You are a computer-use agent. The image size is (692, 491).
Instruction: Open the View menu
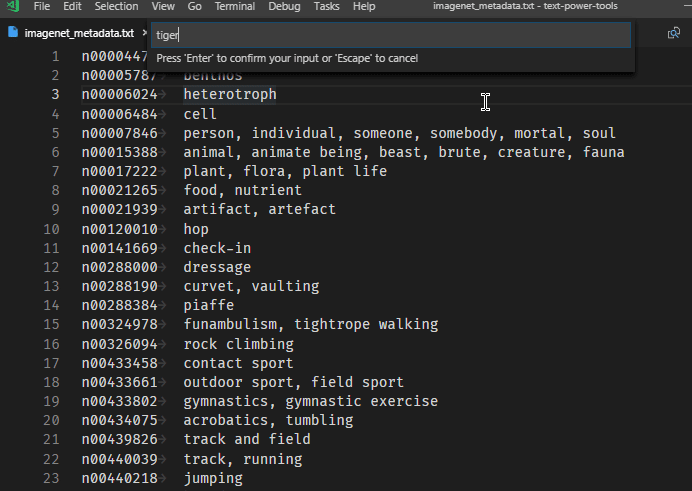pyautogui.click(x=163, y=7)
